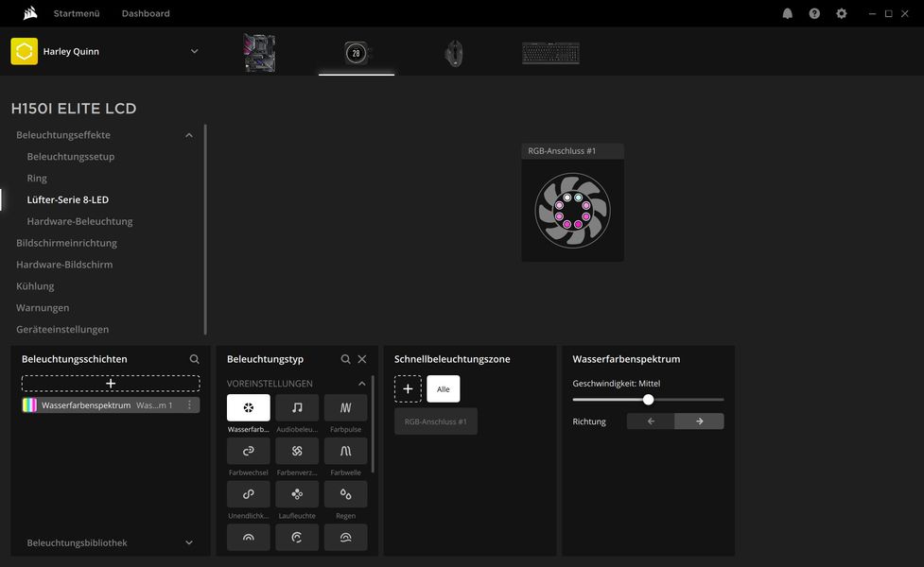Screen dimensions: 924x567
Task: Select the Laufleuchte effect icon
Action: coord(297,494)
